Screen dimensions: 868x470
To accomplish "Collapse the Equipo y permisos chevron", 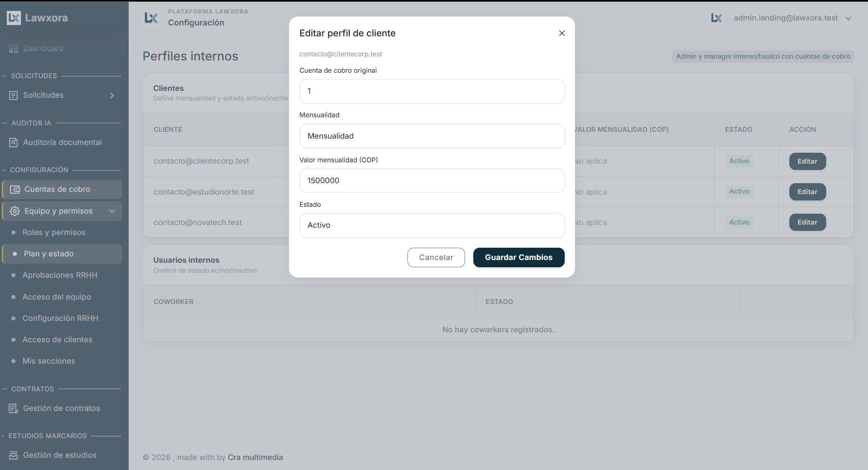I will [x=112, y=211].
